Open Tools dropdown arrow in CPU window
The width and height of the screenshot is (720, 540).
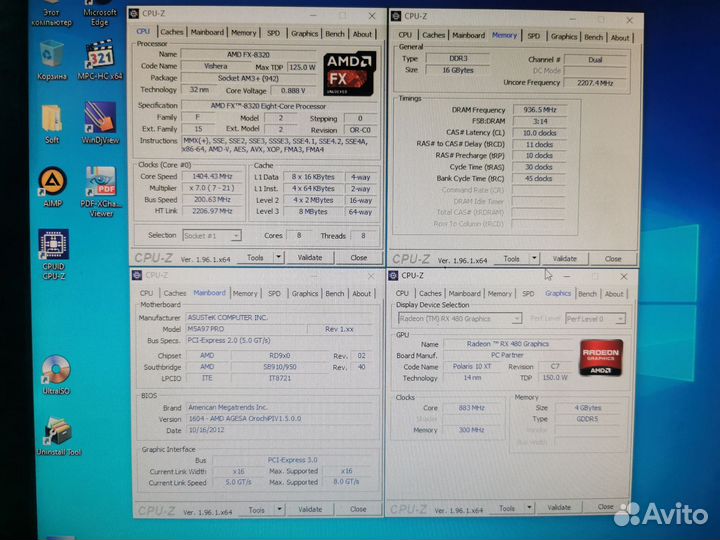279,258
